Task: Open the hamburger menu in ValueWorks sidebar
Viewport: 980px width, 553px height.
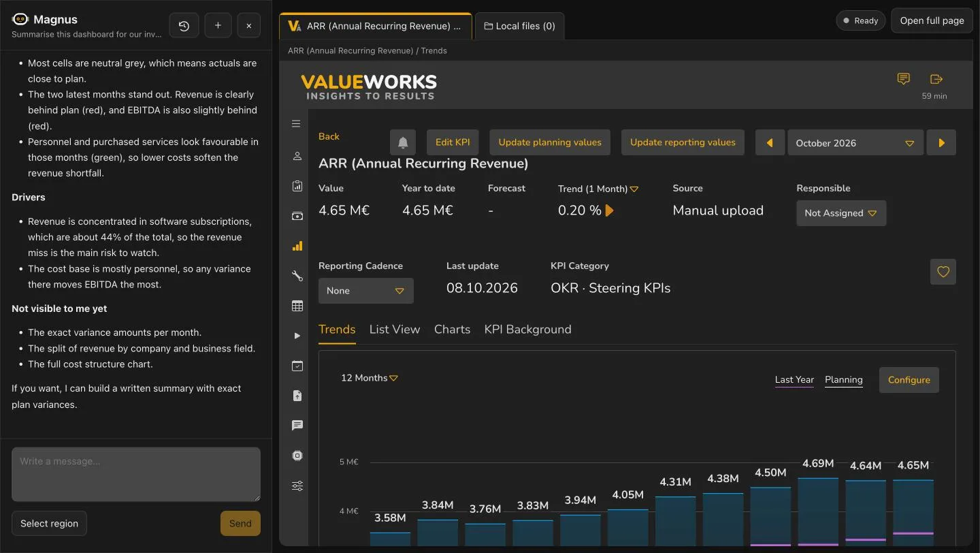Action: 297,124
